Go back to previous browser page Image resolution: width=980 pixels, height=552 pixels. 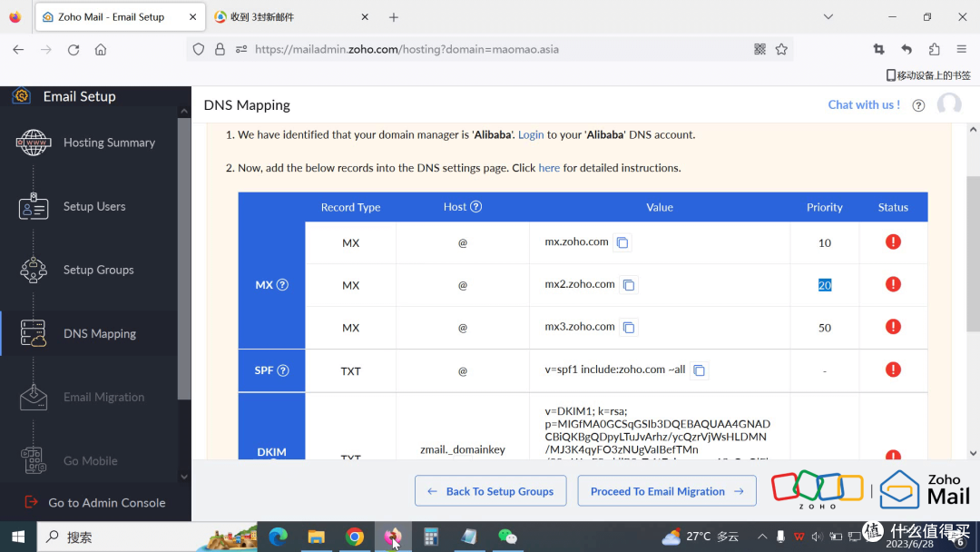[18, 49]
